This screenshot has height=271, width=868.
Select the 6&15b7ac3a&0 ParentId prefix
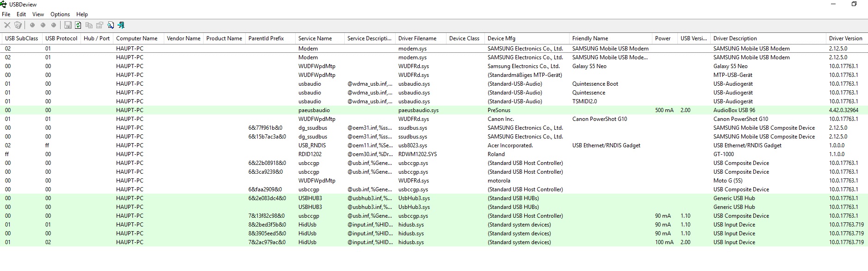(267, 137)
